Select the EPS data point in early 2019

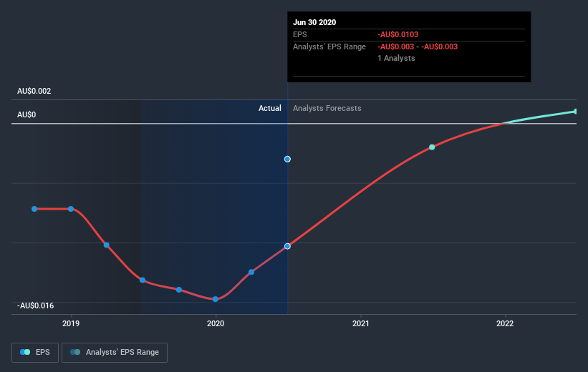(x=107, y=245)
